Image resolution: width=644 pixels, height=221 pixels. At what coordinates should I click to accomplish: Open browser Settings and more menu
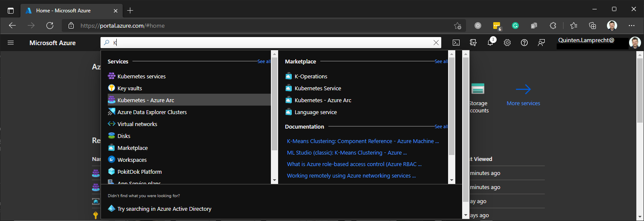[632, 26]
